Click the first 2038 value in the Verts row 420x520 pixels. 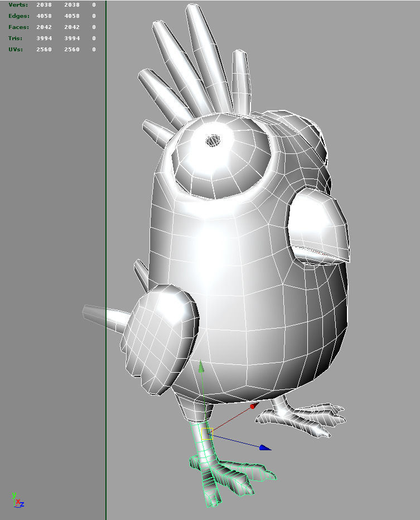[44, 5]
